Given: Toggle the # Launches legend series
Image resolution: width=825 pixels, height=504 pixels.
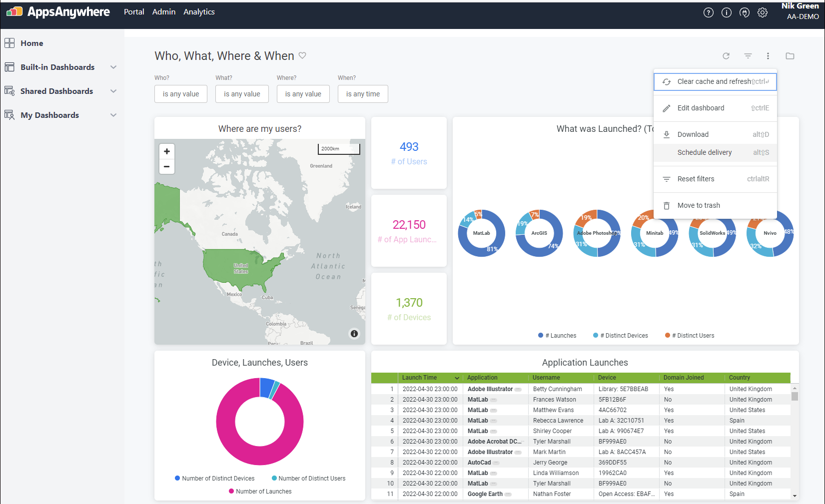Looking at the screenshot, I should coord(558,336).
